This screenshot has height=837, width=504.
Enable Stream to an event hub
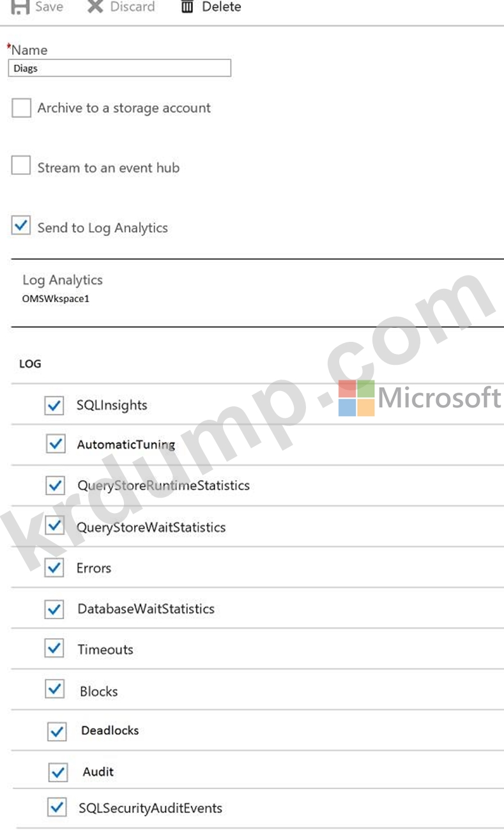coord(21,166)
